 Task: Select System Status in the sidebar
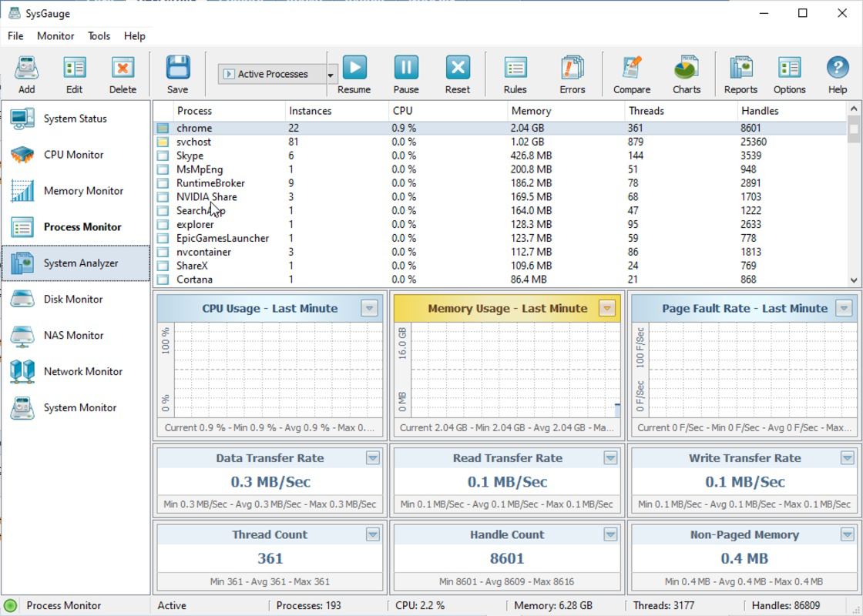point(76,119)
